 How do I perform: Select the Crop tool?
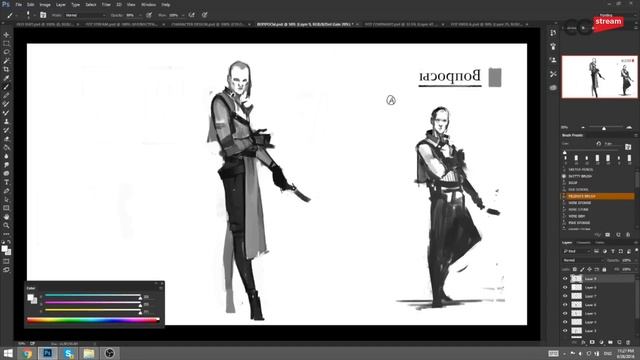tap(6, 69)
